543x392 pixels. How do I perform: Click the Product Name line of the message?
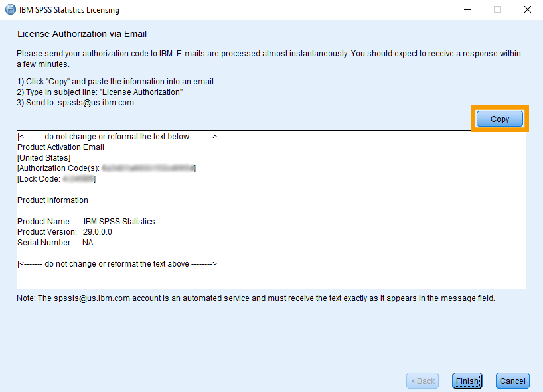tap(86, 222)
